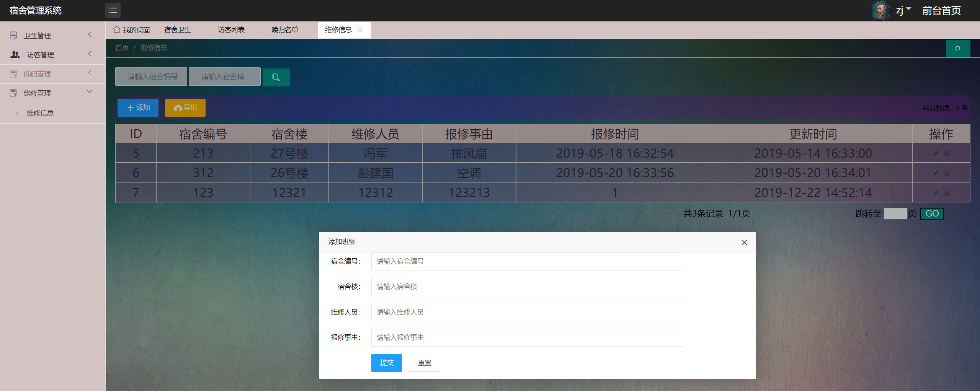Switch to the 访客列表 tab
This screenshot has width=980, height=391.
(x=231, y=29)
